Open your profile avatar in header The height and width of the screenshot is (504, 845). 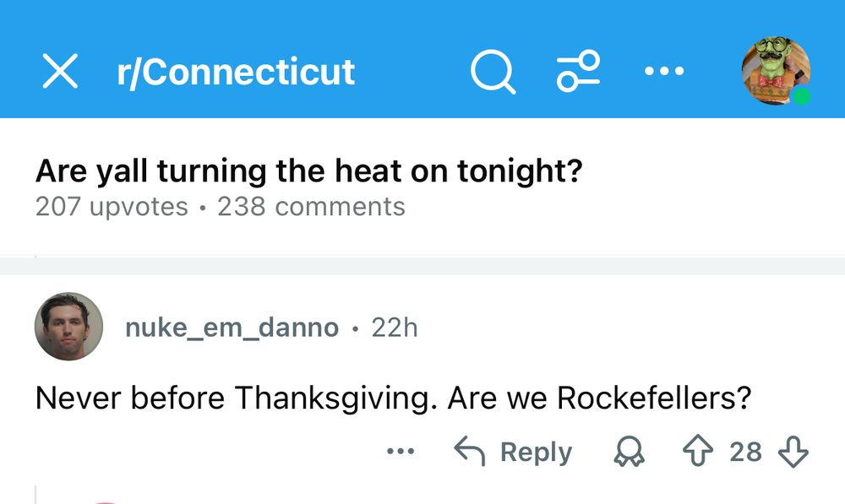774,69
